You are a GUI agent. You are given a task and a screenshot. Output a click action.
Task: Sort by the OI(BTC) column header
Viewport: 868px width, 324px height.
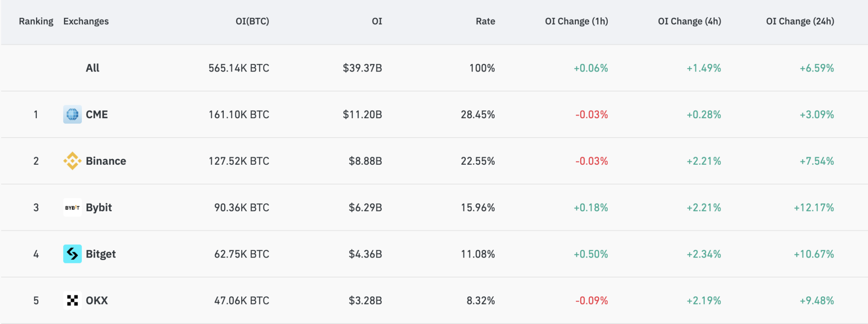252,21
